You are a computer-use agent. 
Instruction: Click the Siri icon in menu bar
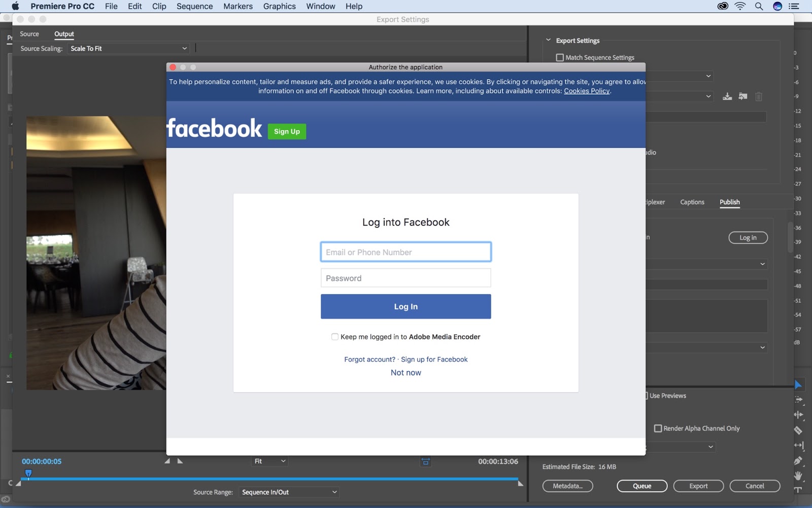[777, 6]
